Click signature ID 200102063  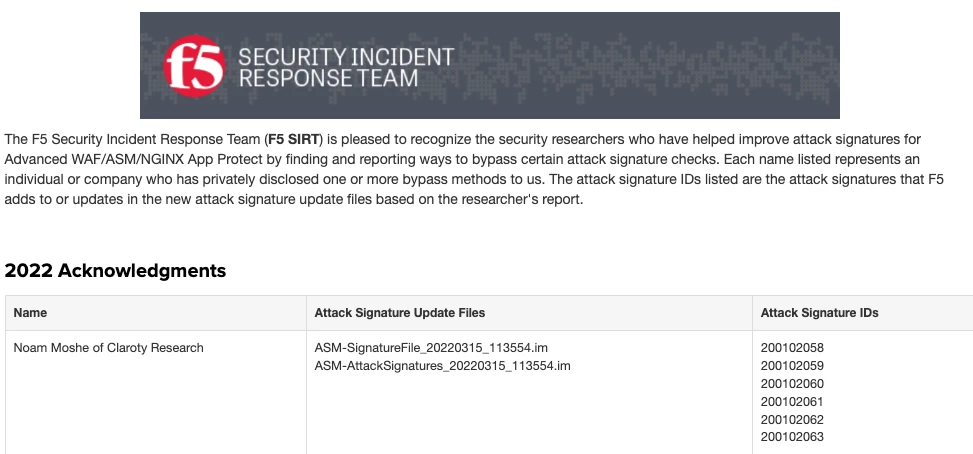pyautogui.click(x=792, y=438)
